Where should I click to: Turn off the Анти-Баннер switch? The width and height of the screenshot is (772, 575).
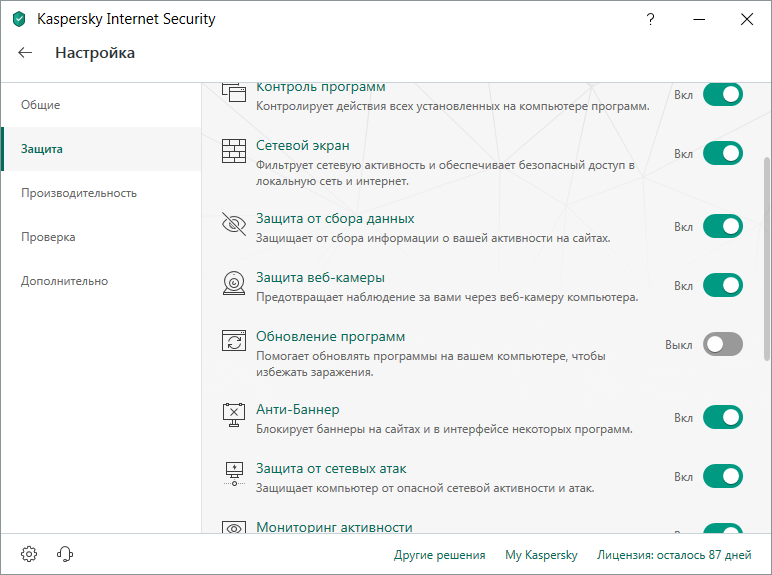(x=723, y=417)
